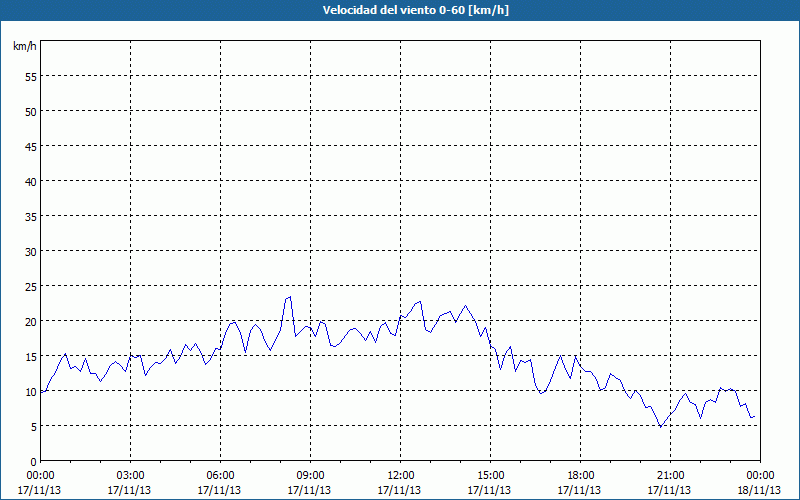
Task: Click the '06:00' time axis label
Action: 220,476
